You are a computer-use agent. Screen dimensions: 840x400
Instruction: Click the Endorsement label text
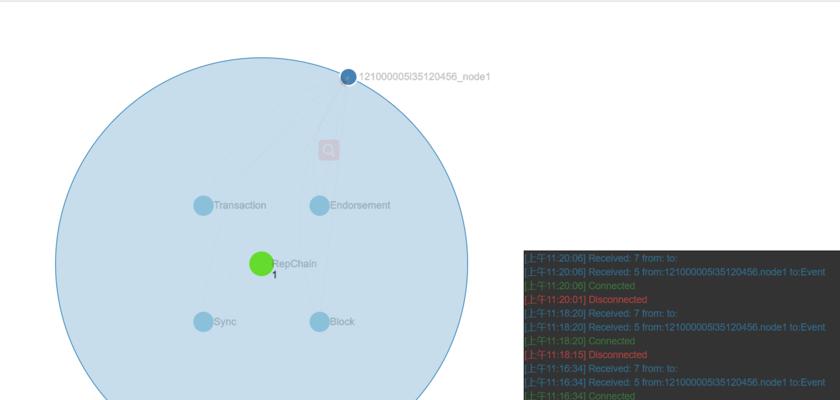coord(360,205)
